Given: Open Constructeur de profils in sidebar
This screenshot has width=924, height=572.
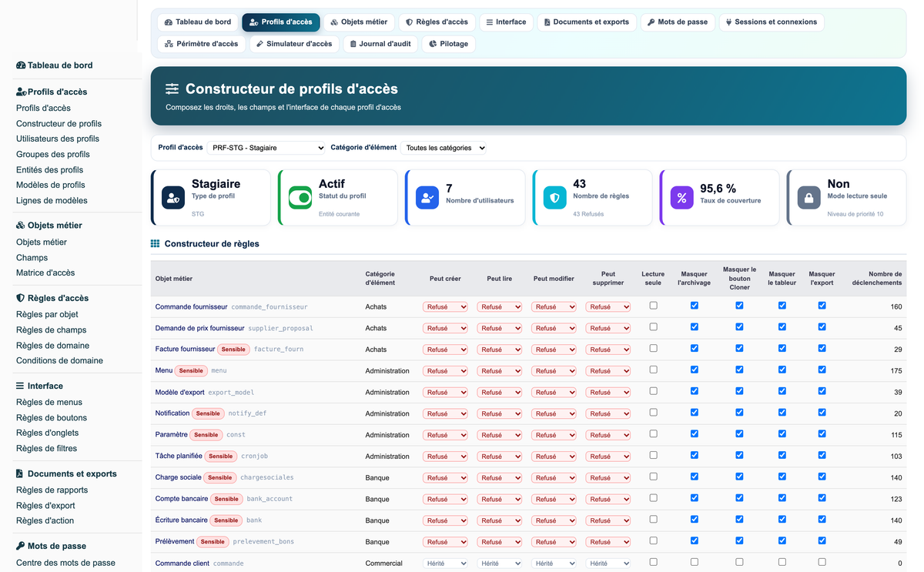Looking at the screenshot, I should click(59, 124).
